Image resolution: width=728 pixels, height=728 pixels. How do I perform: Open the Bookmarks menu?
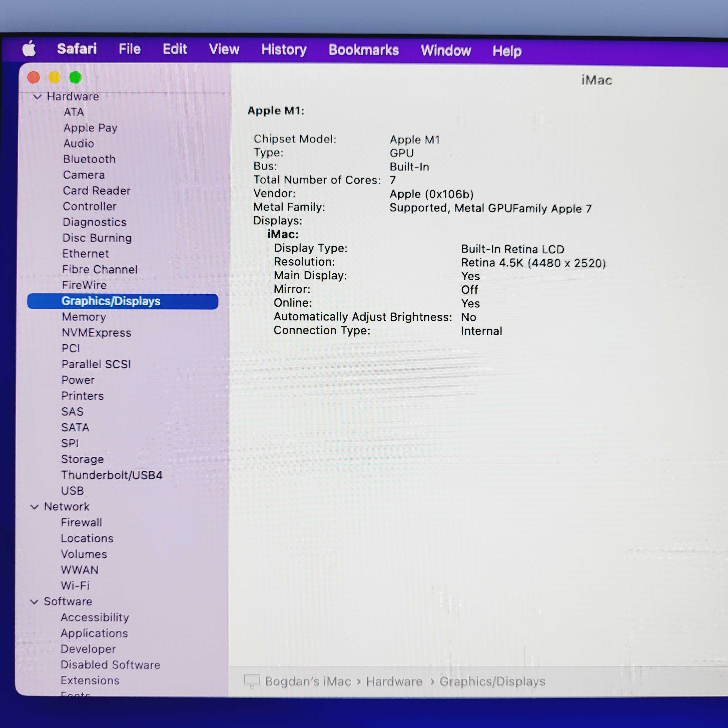coord(364,50)
